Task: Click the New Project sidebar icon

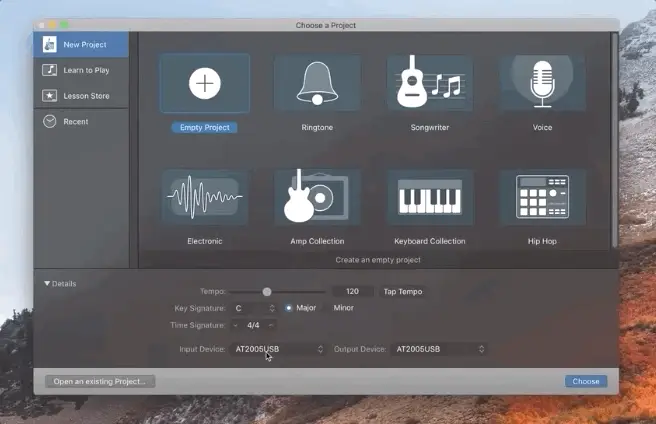Action: (49, 44)
